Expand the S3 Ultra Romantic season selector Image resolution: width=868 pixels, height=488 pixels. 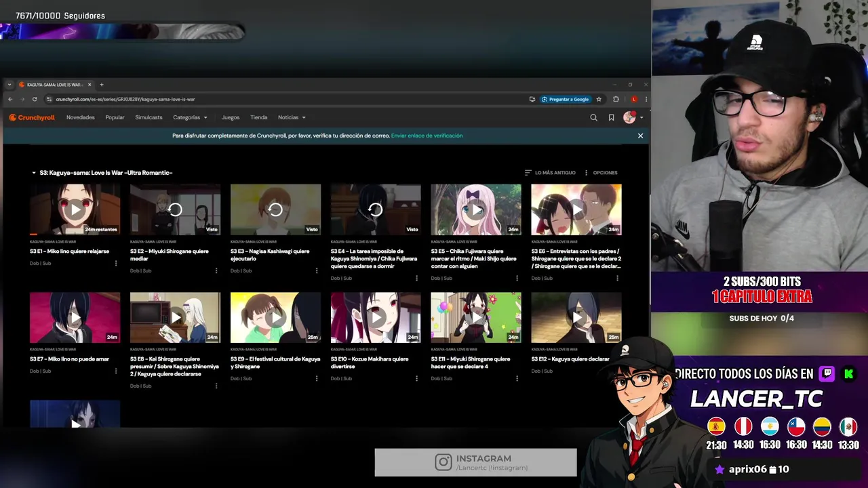click(102, 173)
